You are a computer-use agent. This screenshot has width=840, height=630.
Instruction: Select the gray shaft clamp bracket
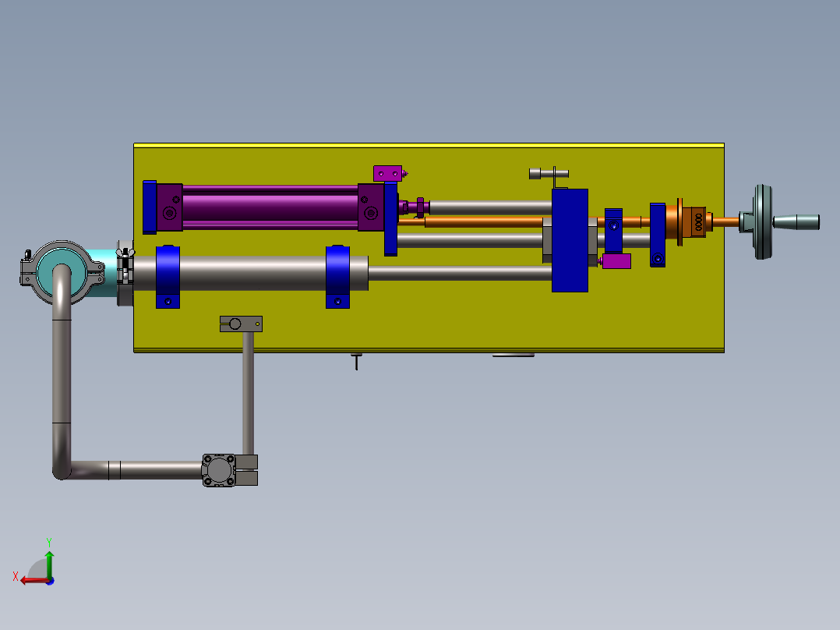[241, 324]
